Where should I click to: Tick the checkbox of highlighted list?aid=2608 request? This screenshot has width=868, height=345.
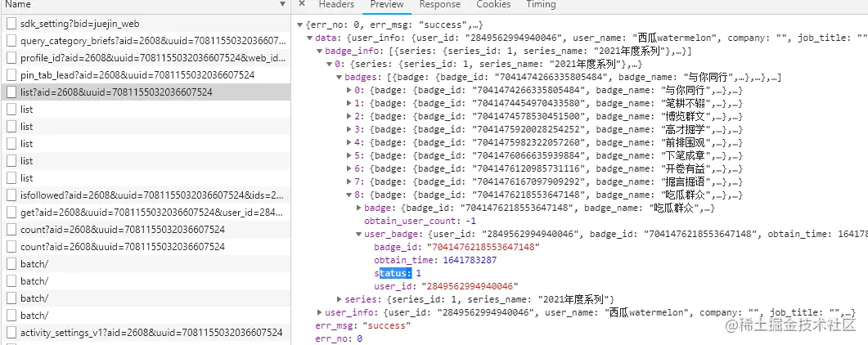click(11, 92)
